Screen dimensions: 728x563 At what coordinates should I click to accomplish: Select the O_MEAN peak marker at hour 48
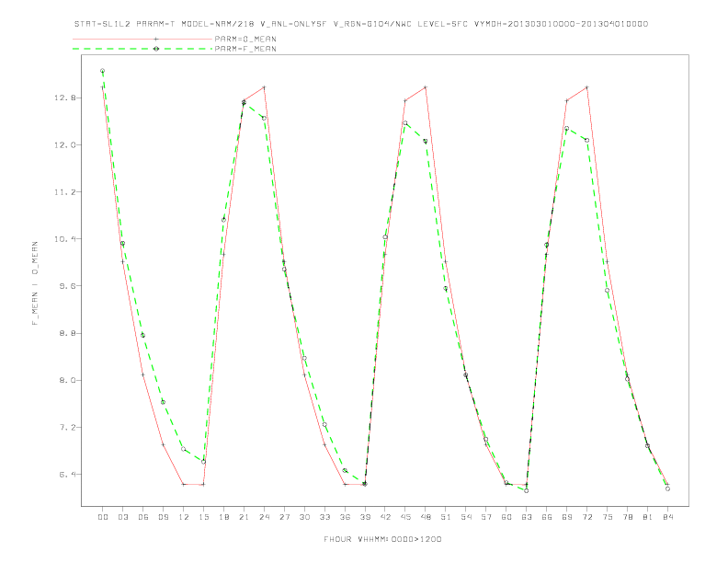(426, 87)
